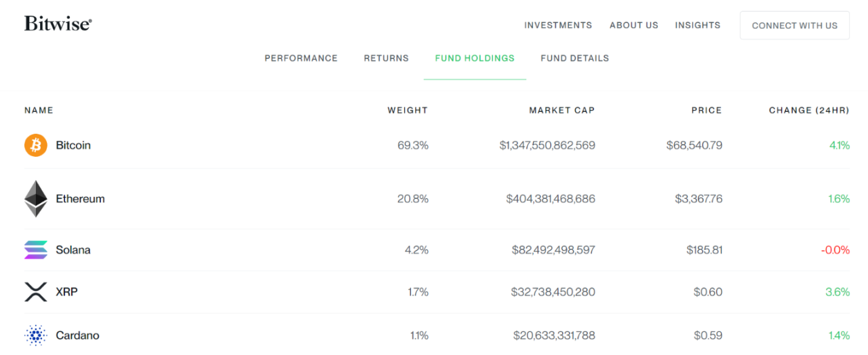Open the About Us menu

pyautogui.click(x=633, y=25)
